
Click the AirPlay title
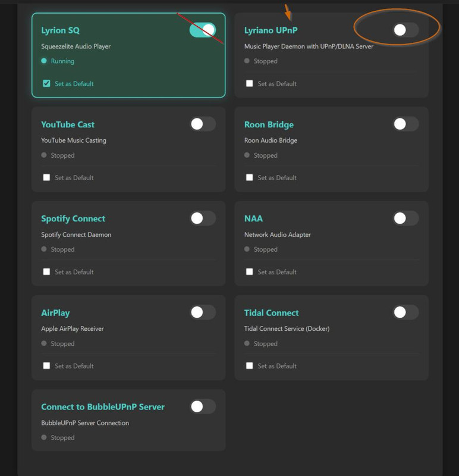coord(55,313)
